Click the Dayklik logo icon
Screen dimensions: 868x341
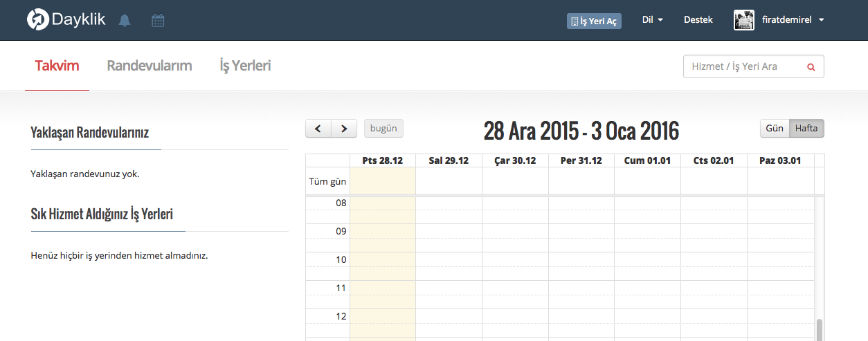(x=37, y=20)
